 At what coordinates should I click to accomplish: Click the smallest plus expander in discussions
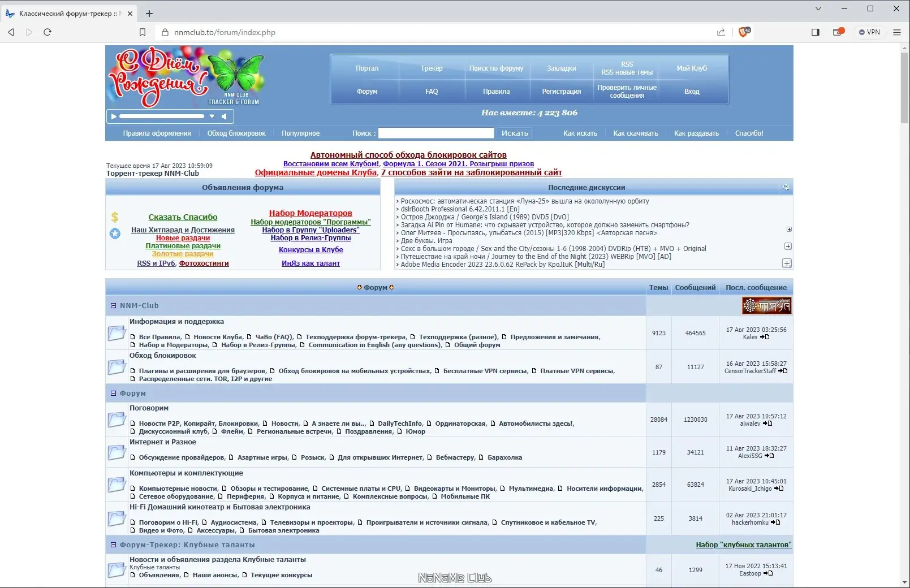(x=789, y=230)
